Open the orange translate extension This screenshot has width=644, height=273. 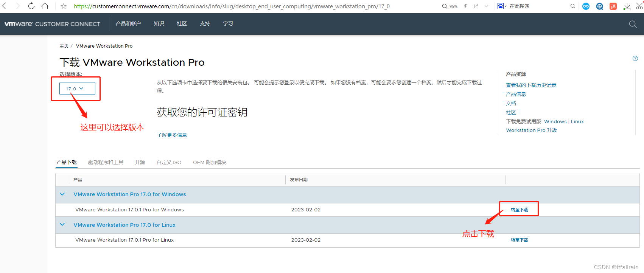pos(613,6)
